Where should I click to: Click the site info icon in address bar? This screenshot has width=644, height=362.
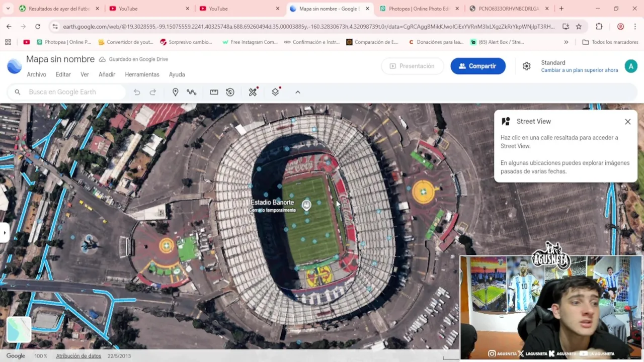[x=54, y=27]
